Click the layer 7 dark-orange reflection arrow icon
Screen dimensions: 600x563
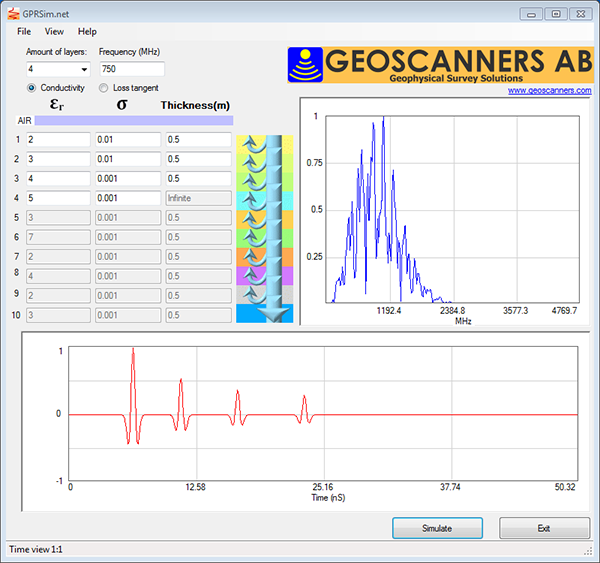tap(254, 257)
